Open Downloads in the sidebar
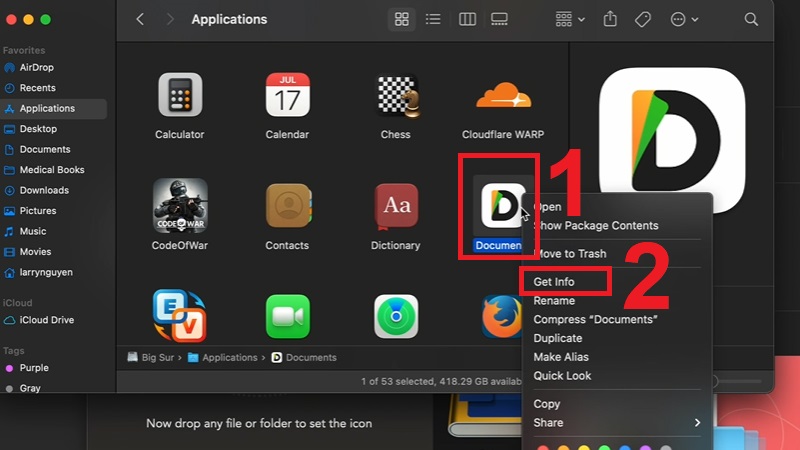 [44, 190]
